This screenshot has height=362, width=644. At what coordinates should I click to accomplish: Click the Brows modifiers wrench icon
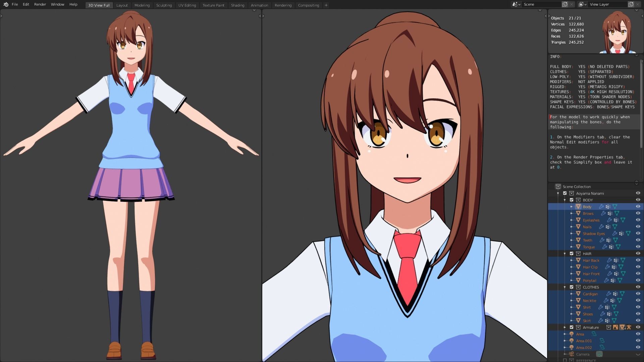[x=603, y=214]
